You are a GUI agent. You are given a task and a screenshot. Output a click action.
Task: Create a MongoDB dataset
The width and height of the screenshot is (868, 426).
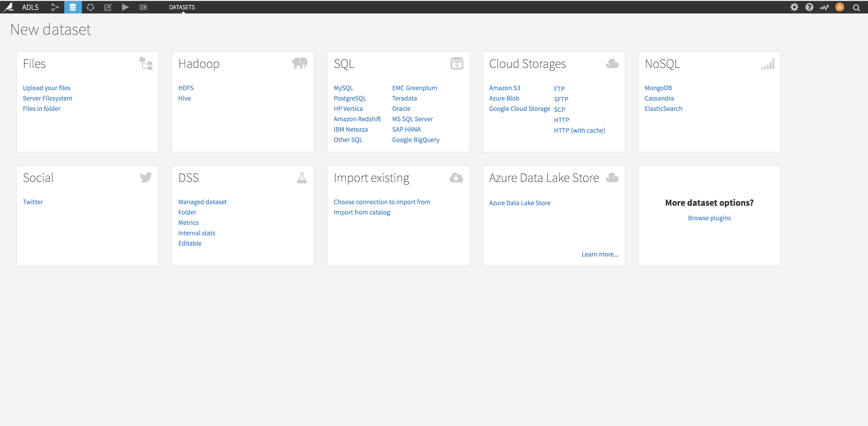tap(658, 88)
